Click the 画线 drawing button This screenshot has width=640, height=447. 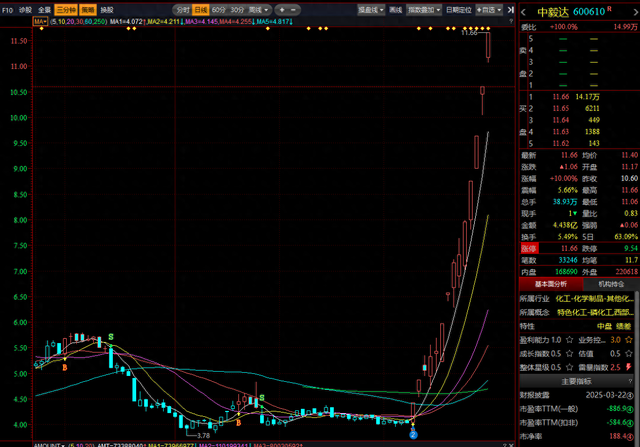396,10
